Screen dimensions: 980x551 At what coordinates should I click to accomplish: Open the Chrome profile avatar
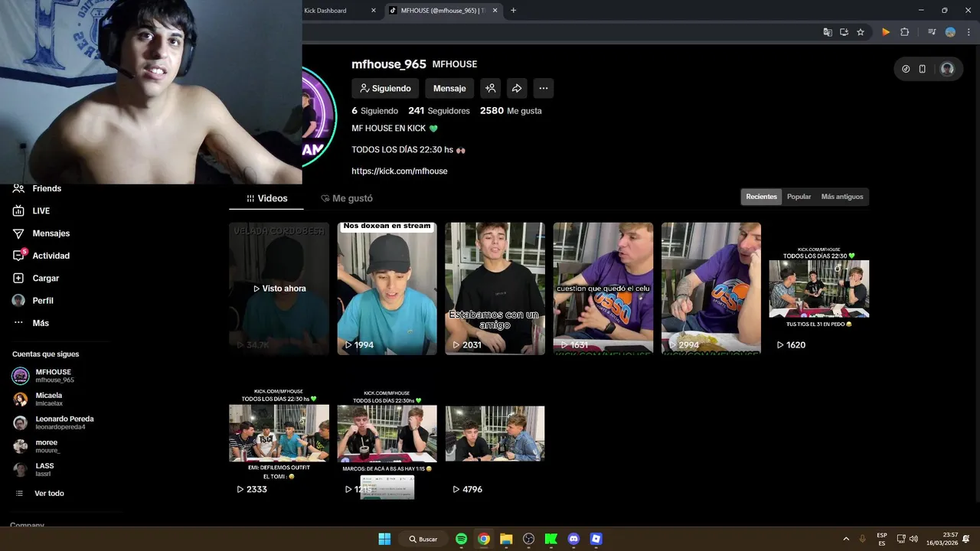[x=950, y=32]
